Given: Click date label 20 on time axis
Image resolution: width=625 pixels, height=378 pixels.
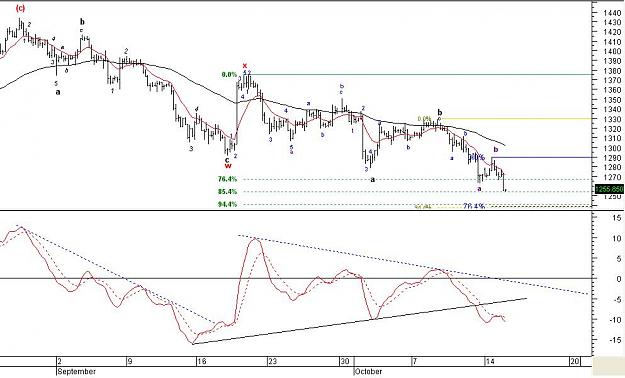Looking at the screenshot, I should (x=574, y=362).
